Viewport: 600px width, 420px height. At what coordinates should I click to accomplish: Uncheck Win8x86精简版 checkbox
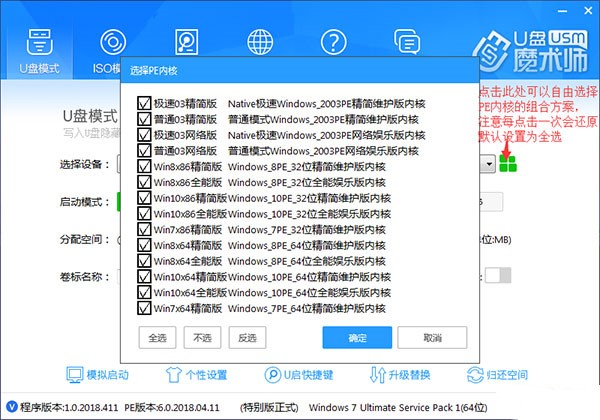pos(144,166)
